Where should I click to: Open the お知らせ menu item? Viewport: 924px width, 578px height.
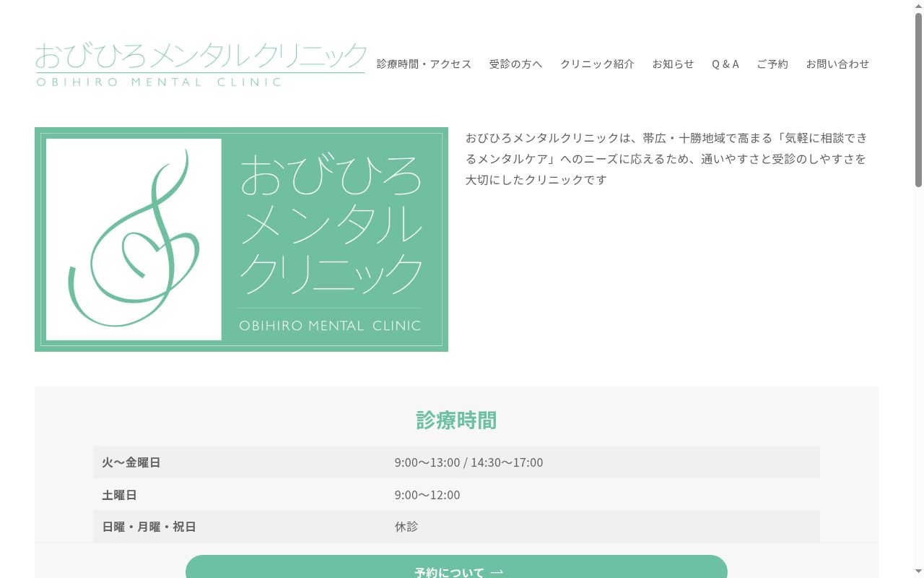673,64
